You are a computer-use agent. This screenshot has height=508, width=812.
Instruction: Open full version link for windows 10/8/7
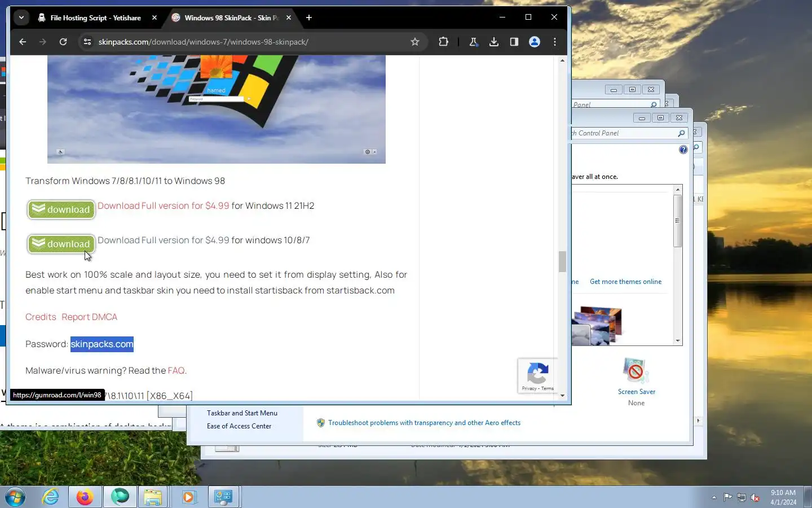click(164, 240)
